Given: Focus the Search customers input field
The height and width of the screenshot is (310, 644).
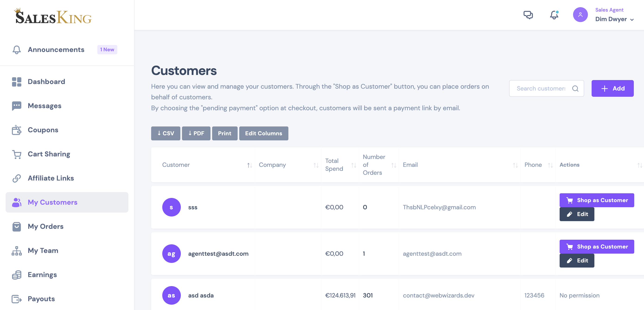Looking at the screenshot, I should point(546,88).
